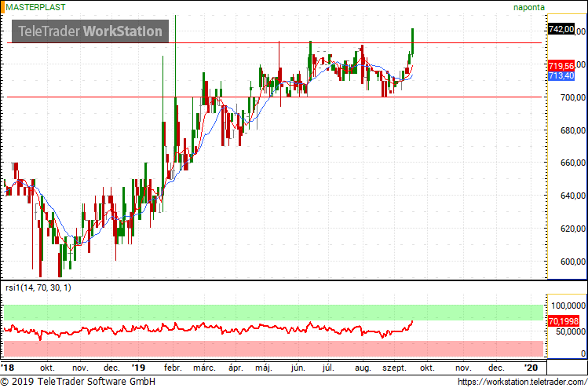Click the MASTERPLAST chart title
This screenshot has height=388, width=588.
pos(35,7)
